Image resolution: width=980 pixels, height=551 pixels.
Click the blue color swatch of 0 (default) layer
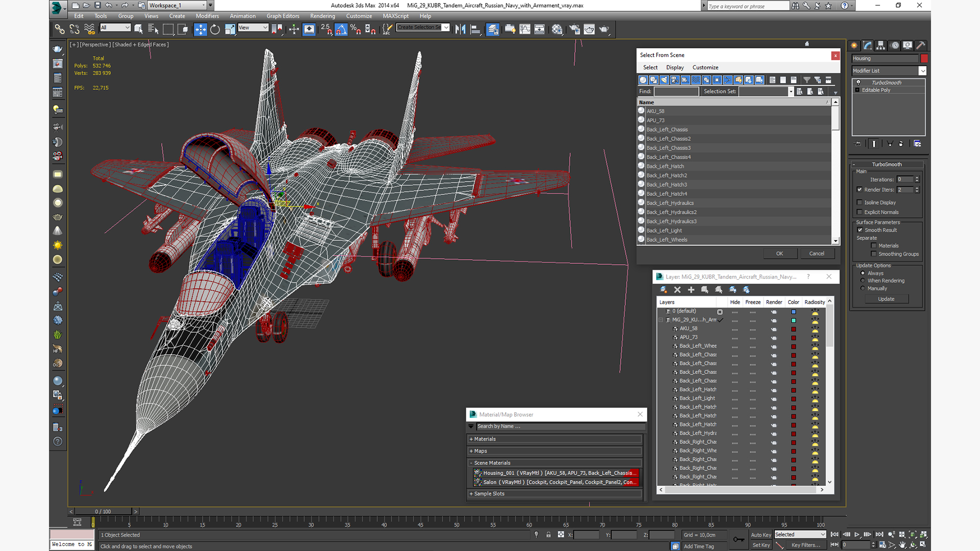coord(794,312)
